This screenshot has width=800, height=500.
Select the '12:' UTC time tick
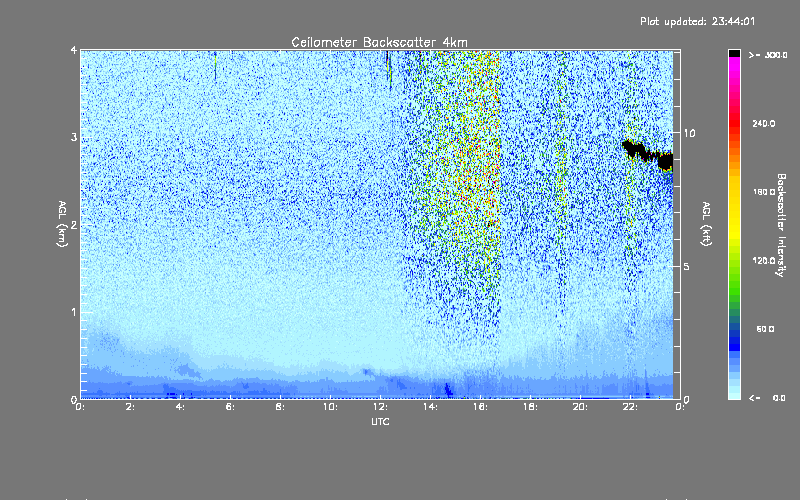pos(380,407)
